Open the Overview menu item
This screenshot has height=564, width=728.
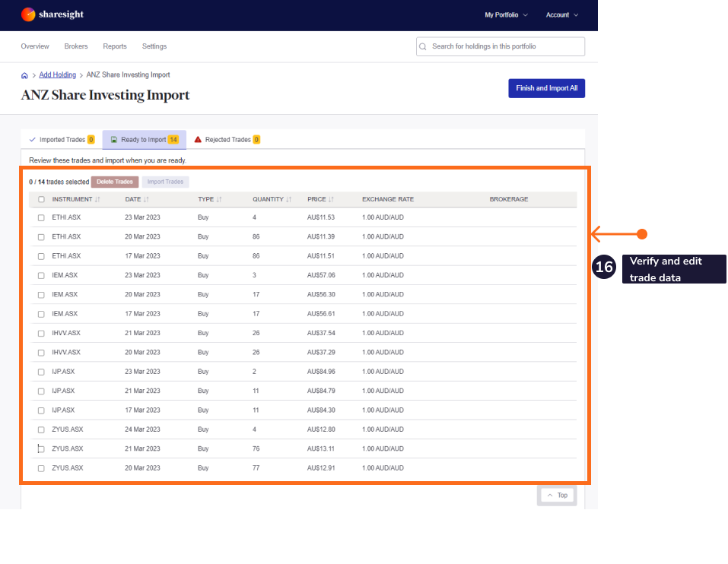tap(35, 46)
